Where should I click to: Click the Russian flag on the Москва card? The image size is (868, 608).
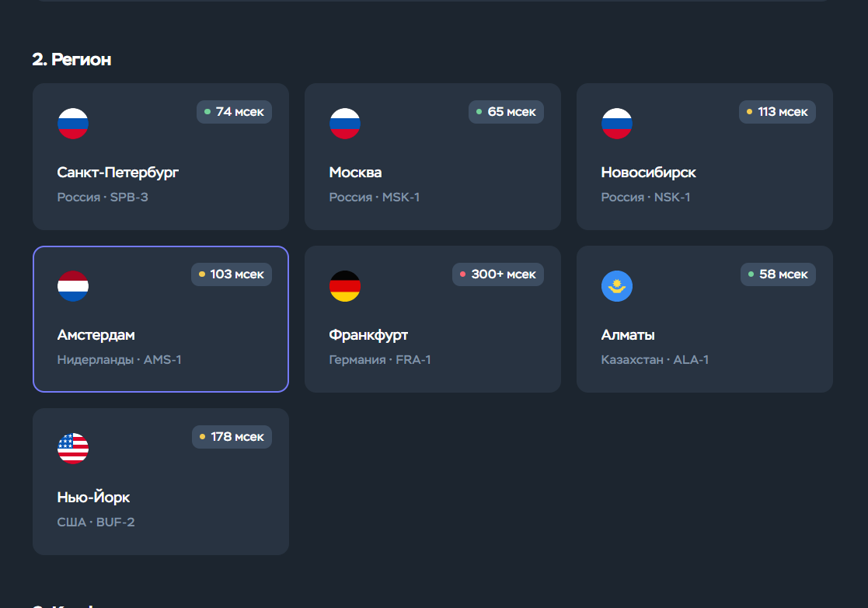[345, 124]
